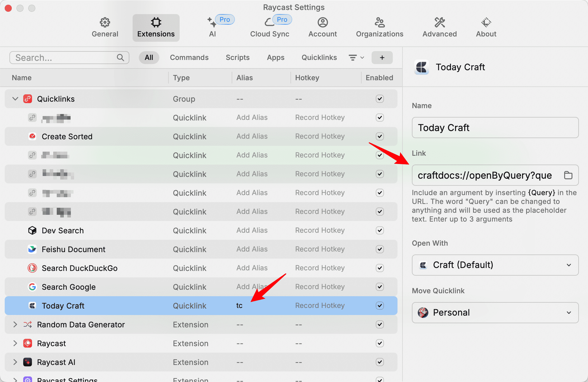This screenshot has height=382, width=588.
Task: Click Add Alias for Search DuckDuckGo
Action: (252, 268)
